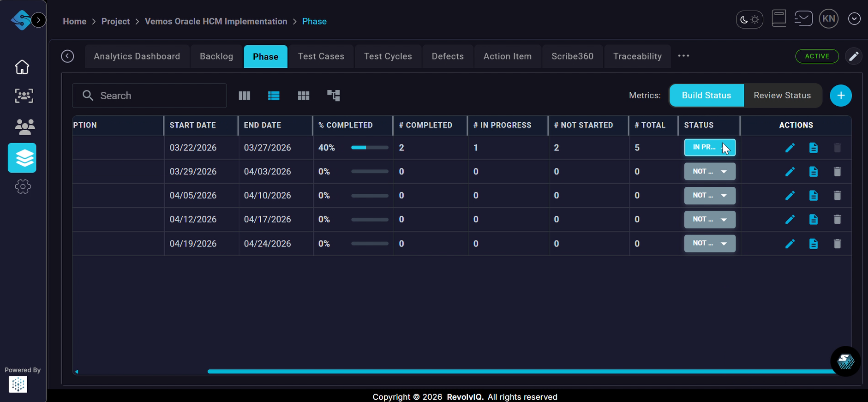868x402 pixels.
Task: Open the Defects tab
Action: click(x=447, y=56)
